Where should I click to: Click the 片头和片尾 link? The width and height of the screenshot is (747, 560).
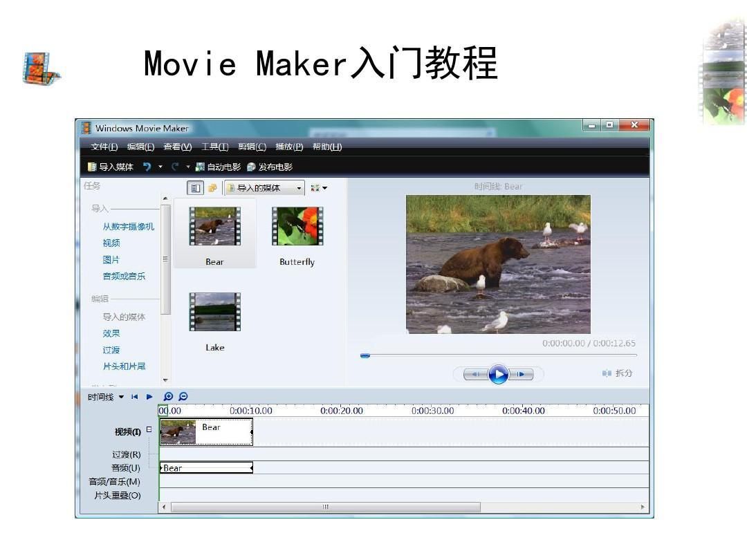pyautogui.click(x=124, y=366)
